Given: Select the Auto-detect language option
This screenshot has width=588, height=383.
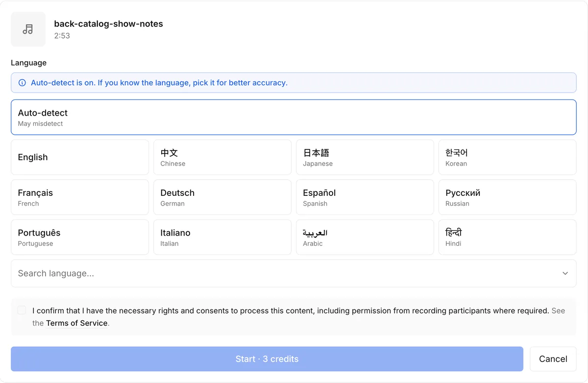Looking at the screenshot, I should pyautogui.click(x=294, y=117).
